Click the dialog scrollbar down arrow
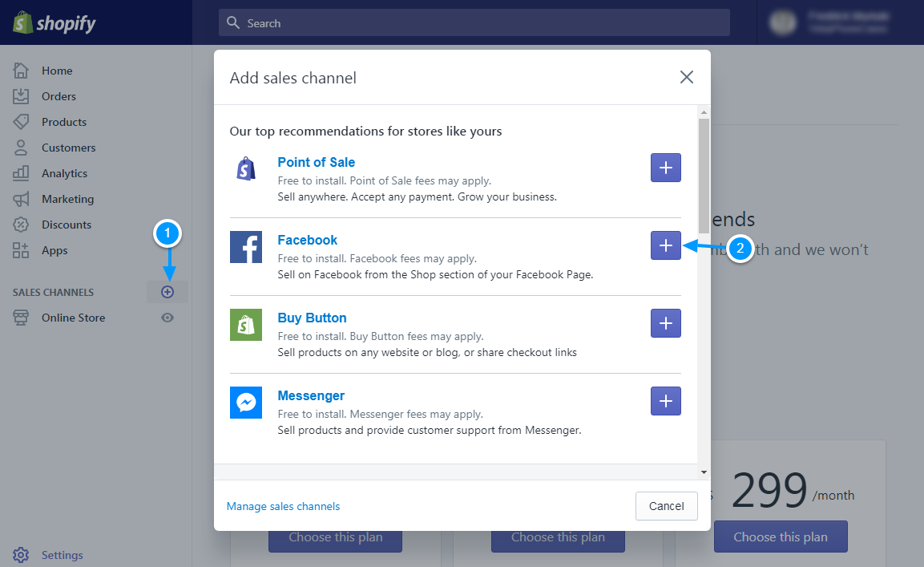This screenshot has width=924, height=567. coord(704,472)
